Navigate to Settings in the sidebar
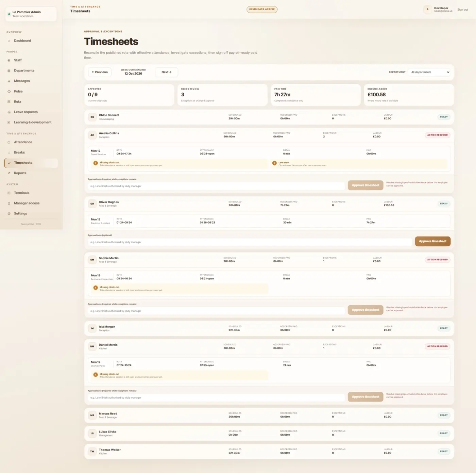Screen dimensions: 476x473 [x=31, y=214]
